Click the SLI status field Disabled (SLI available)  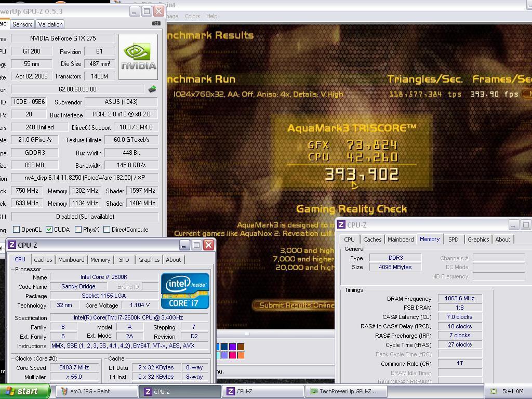click(85, 217)
